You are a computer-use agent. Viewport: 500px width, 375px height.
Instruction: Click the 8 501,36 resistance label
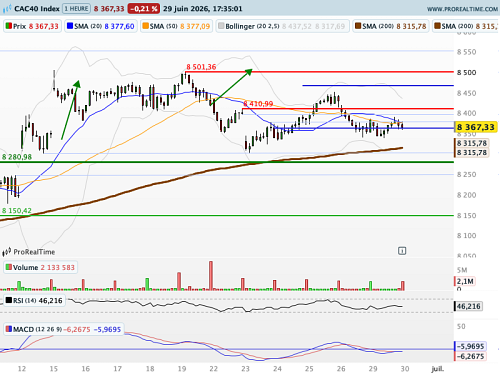(201, 67)
